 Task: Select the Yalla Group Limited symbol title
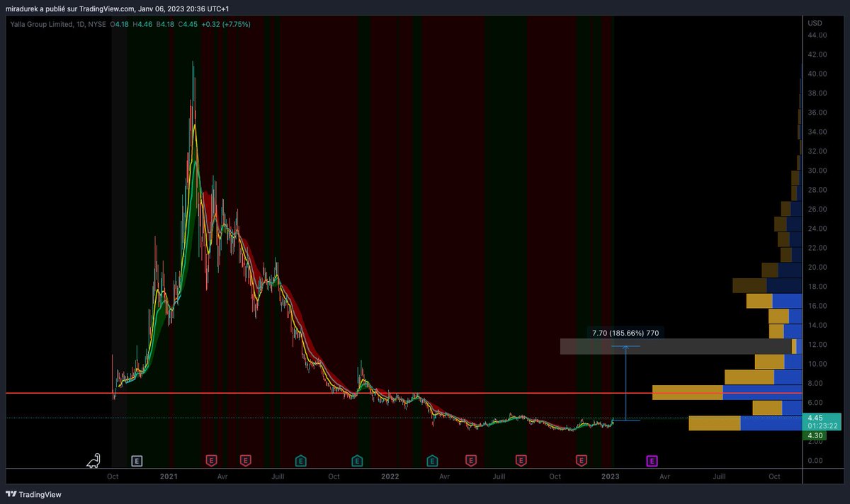(42, 24)
